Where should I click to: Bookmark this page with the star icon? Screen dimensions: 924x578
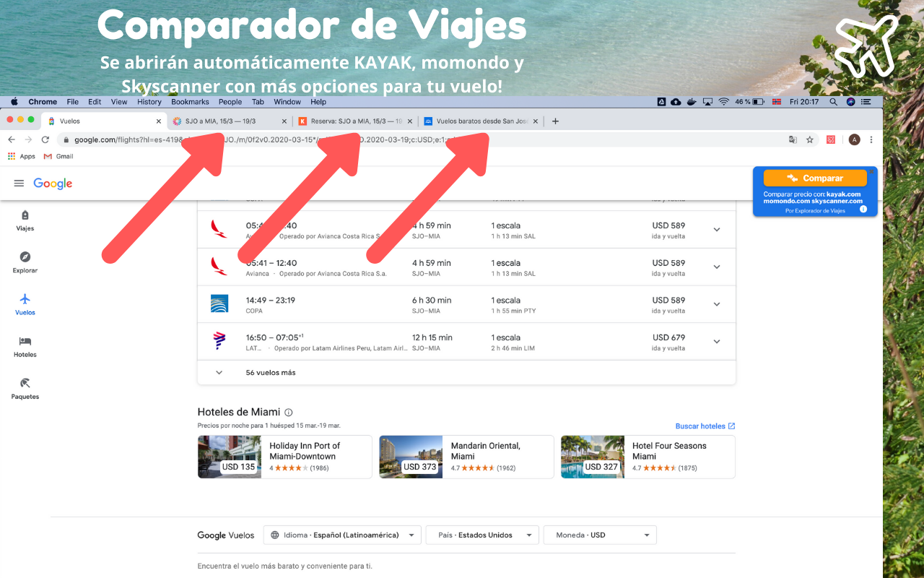tap(810, 139)
